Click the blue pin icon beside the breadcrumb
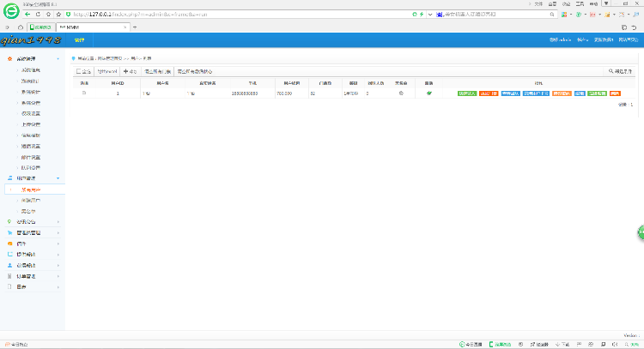 pos(74,58)
